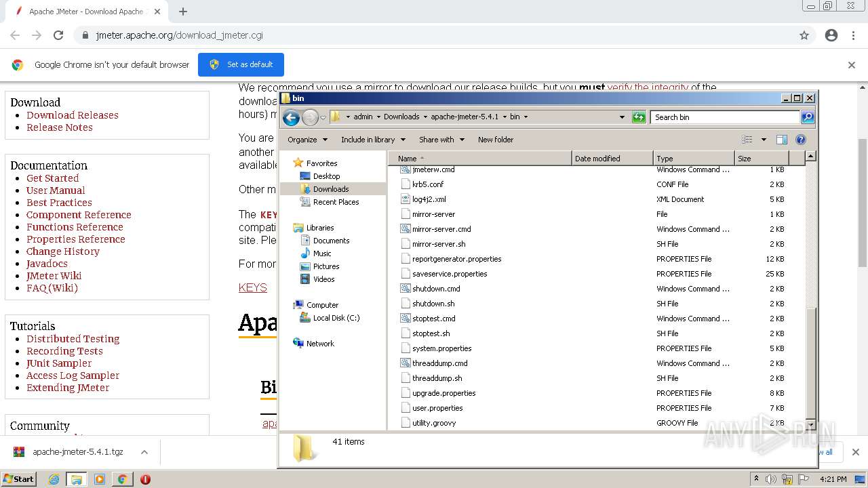The height and width of the screenshot is (488, 868).
Task: Open Download Releases link
Action: click(73, 115)
